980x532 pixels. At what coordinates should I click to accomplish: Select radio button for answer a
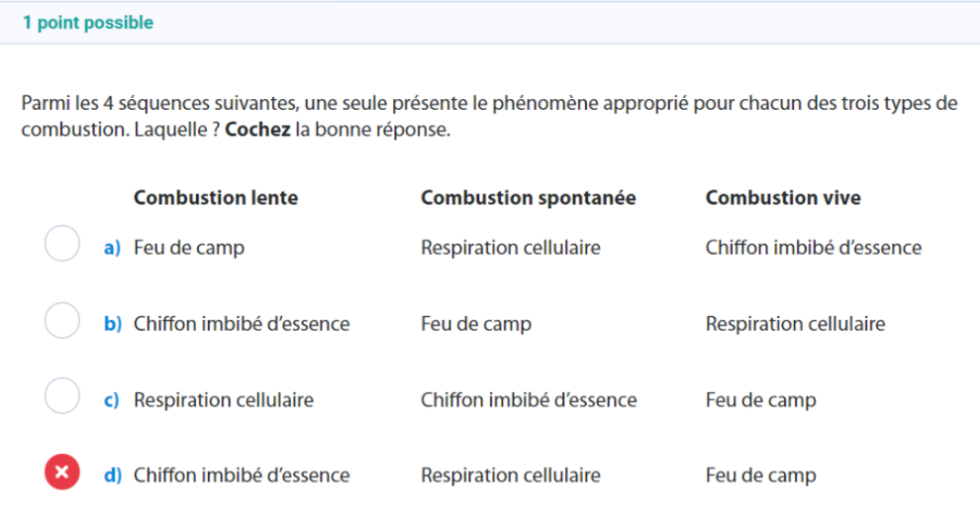coord(62,244)
